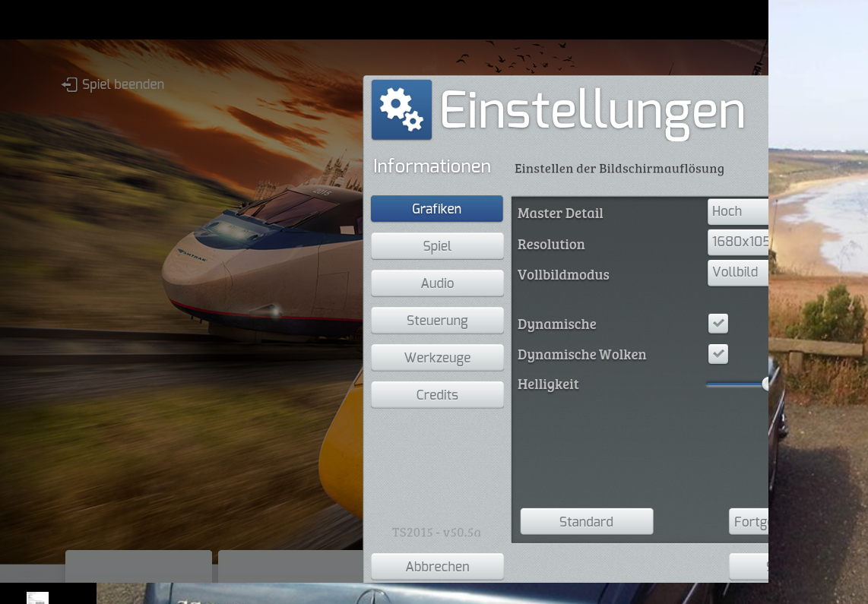This screenshot has width=868, height=604.
Task: Show the Credits tab
Action: tap(437, 394)
